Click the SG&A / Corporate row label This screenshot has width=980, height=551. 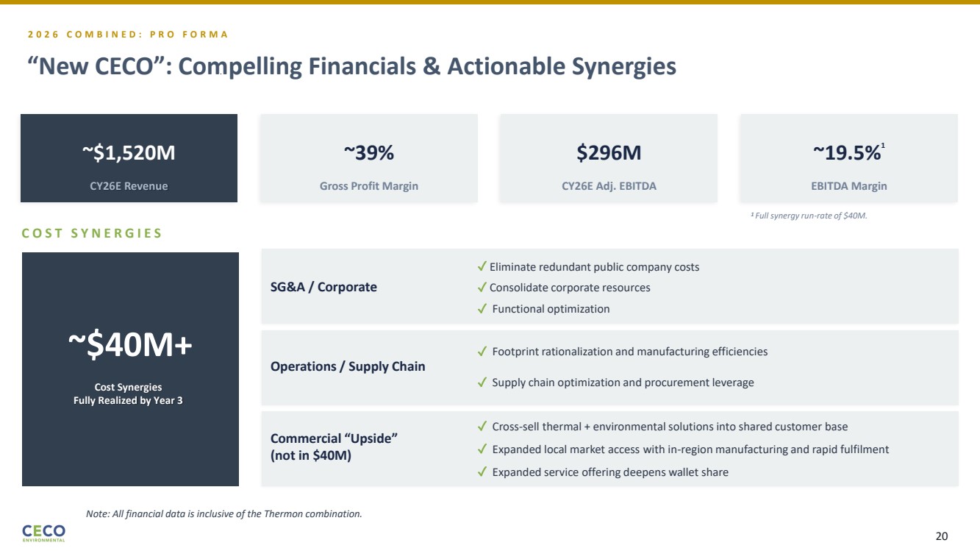pos(323,287)
